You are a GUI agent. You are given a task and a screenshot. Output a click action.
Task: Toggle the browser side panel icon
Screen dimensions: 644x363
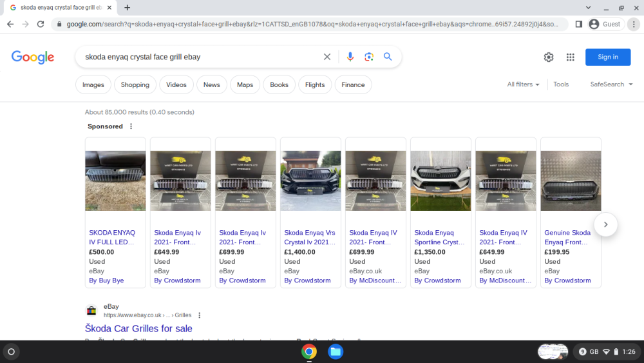click(579, 25)
